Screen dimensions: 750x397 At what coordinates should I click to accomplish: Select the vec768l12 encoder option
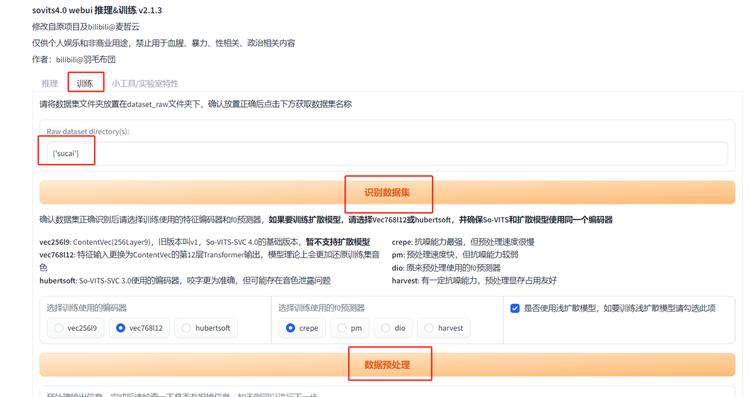(139, 328)
